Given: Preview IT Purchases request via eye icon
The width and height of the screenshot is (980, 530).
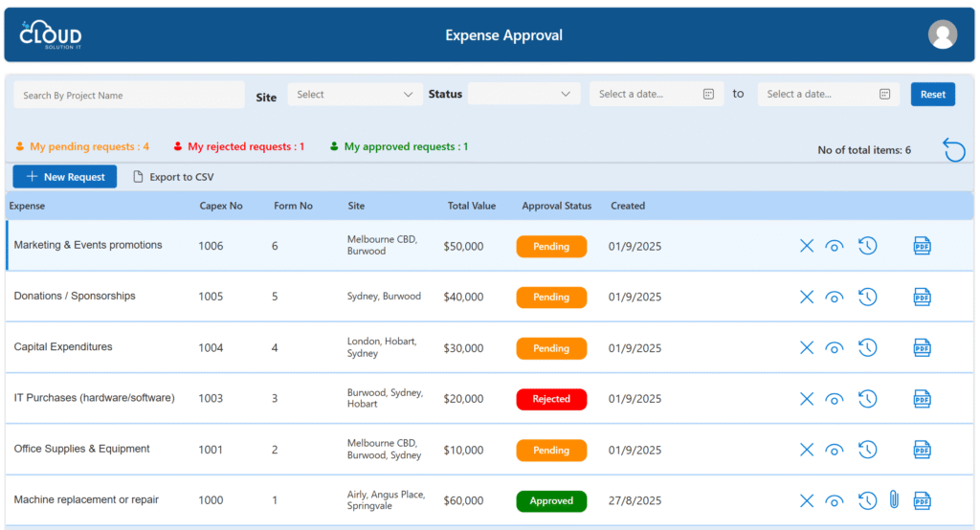Looking at the screenshot, I should coord(835,399).
